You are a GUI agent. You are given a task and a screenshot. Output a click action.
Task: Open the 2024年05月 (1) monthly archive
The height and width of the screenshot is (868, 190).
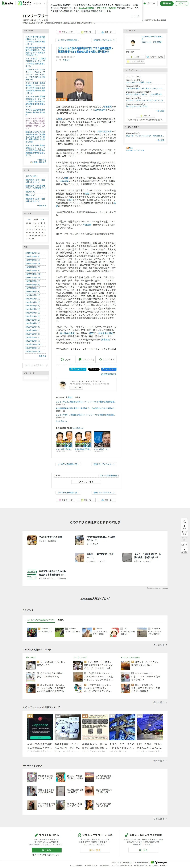[x=32, y=253]
